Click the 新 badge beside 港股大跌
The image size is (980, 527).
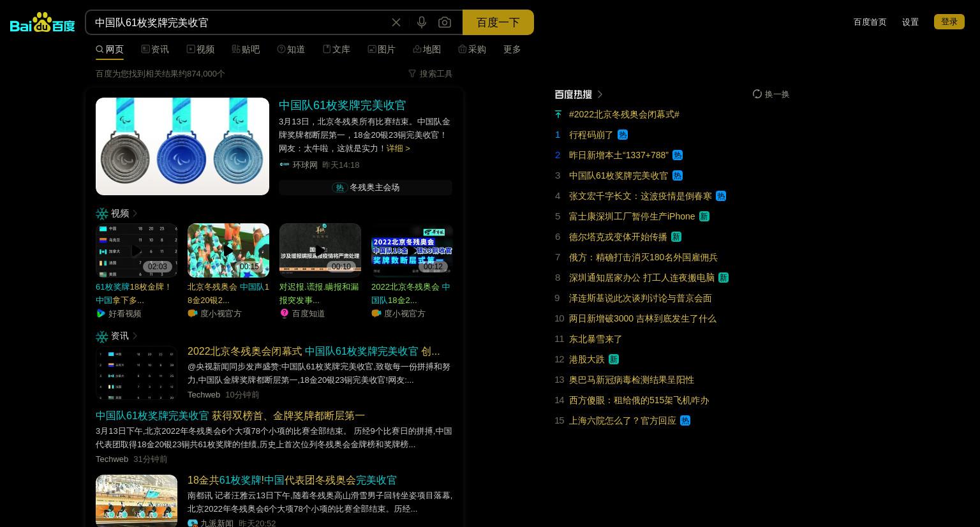pyautogui.click(x=614, y=359)
